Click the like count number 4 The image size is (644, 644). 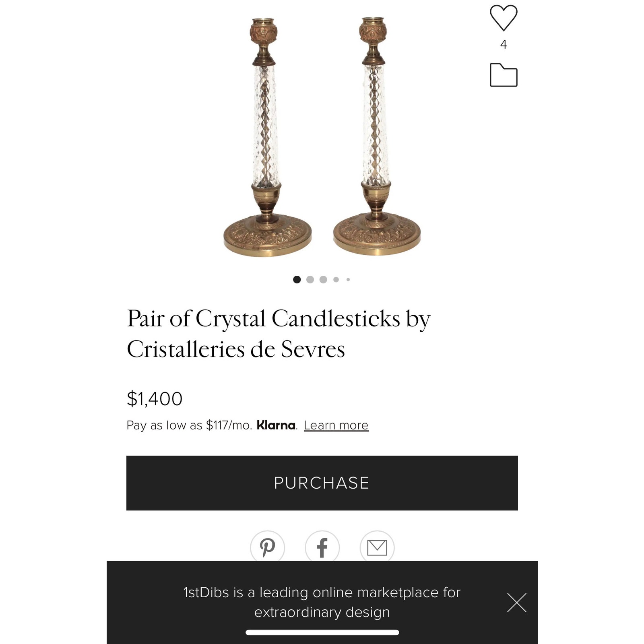(x=503, y=44)
